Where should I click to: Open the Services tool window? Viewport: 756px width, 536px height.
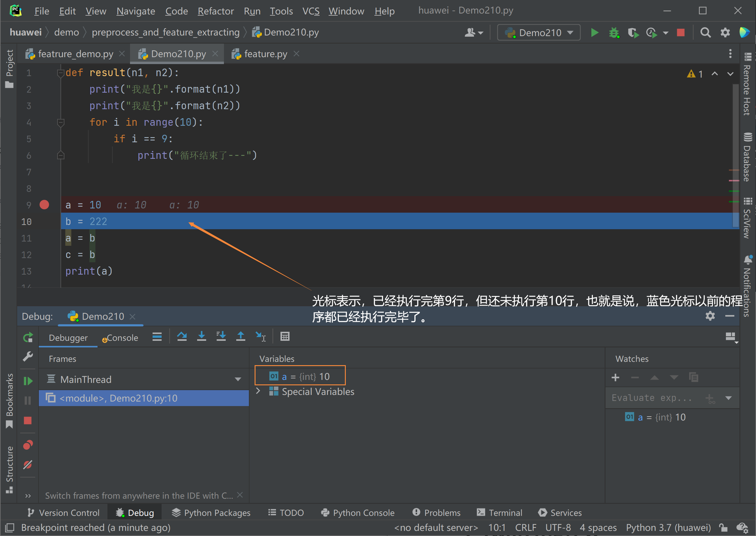[x=560, y=513]
